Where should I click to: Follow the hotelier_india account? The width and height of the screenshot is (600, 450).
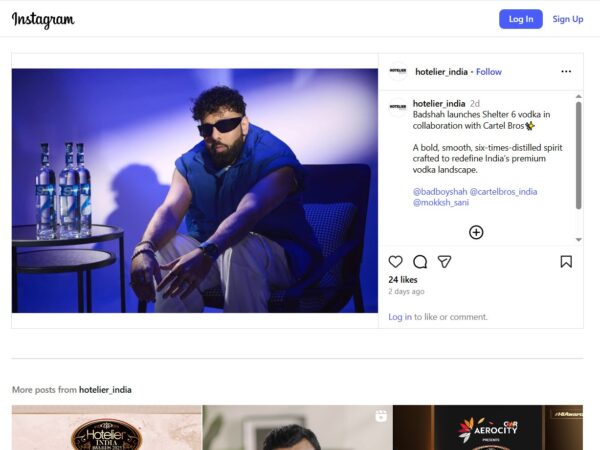(489, 72)
